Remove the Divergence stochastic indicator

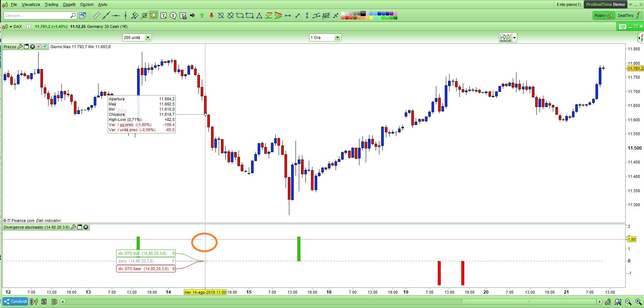point(86,227)
